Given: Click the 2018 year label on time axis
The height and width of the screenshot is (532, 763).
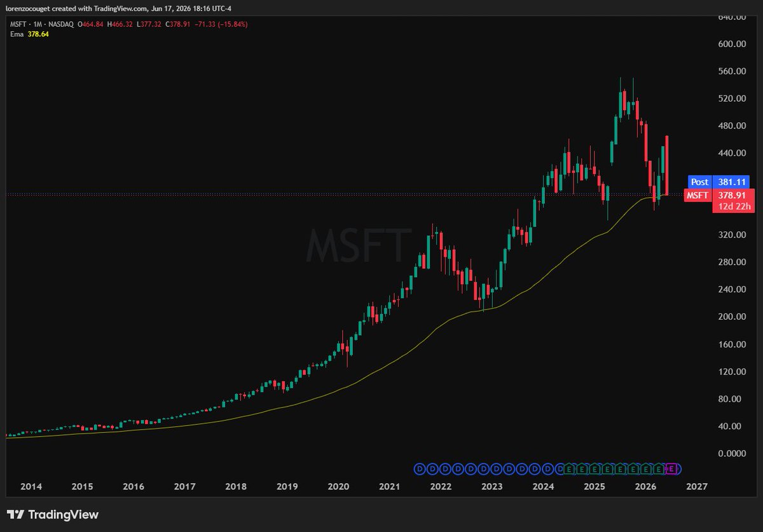Looking at the screenshot, I should (236, 486).
